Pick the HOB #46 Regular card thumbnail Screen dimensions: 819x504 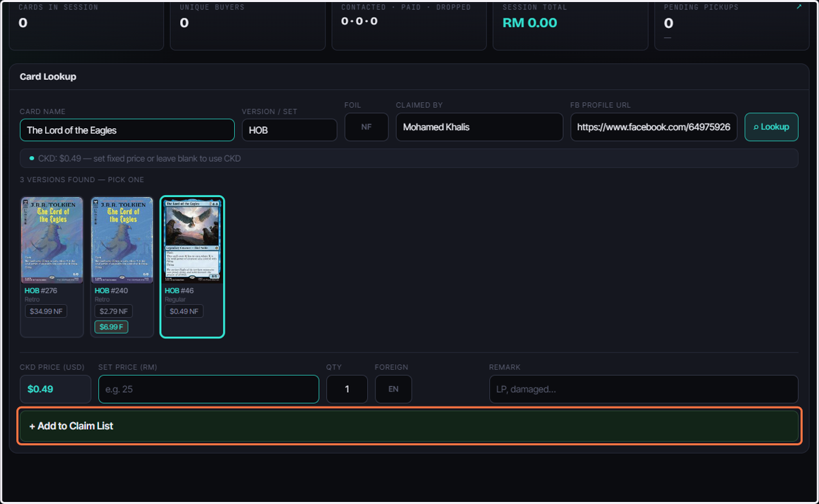pos(192,240)
